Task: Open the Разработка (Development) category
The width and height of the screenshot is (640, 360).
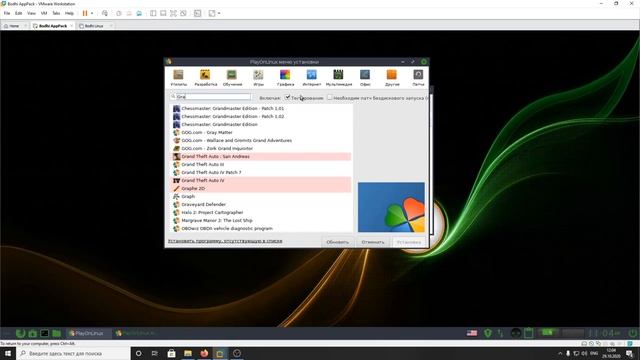Action: pos(205,78)
